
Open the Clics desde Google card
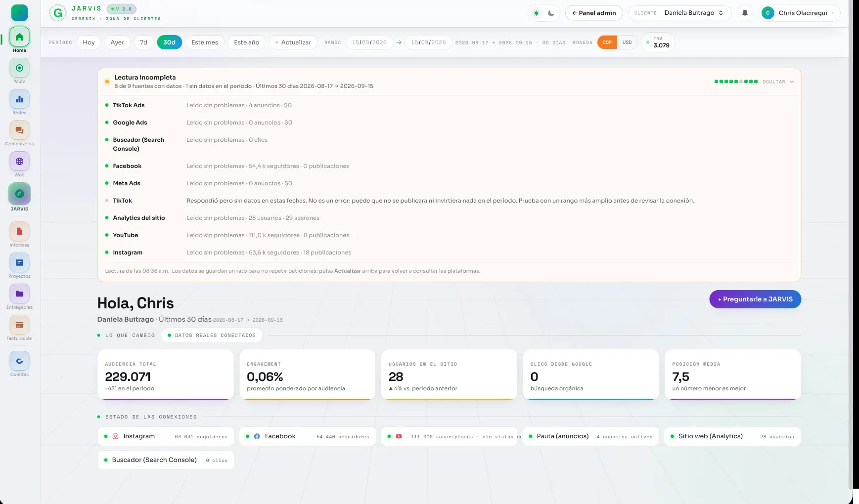point(591,375)
